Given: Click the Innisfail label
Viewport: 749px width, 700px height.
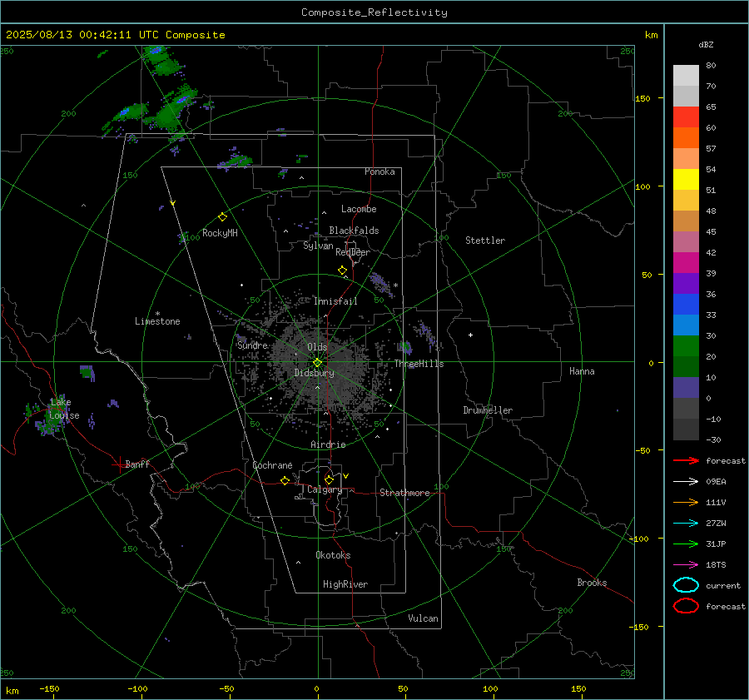Looking at the screenshot, I should pyautogui.click(x=335, y=301).
